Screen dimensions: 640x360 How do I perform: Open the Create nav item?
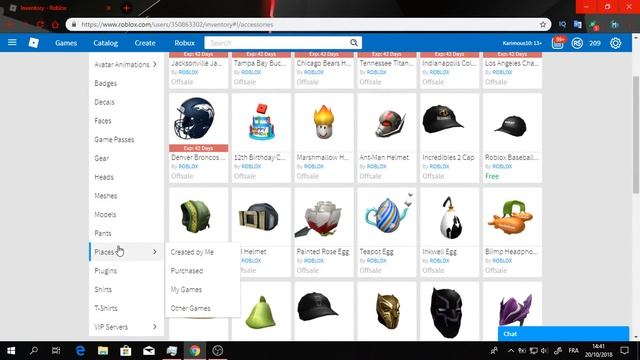(145, 43)
